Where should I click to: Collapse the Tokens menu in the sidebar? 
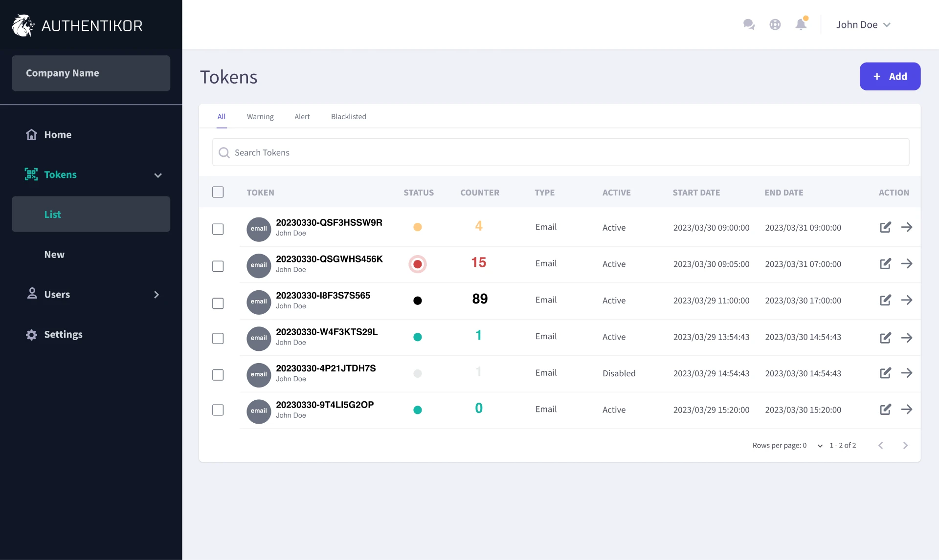click(157, 174)
